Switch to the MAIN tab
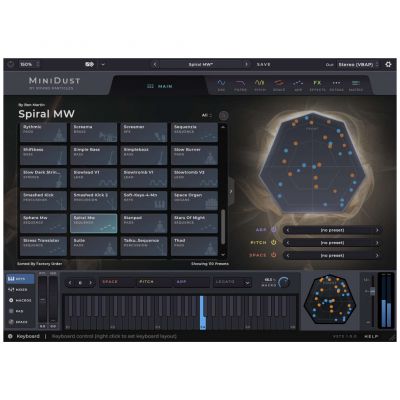The width and height of the screenshot is (400, 400). (x=160, y=86)
